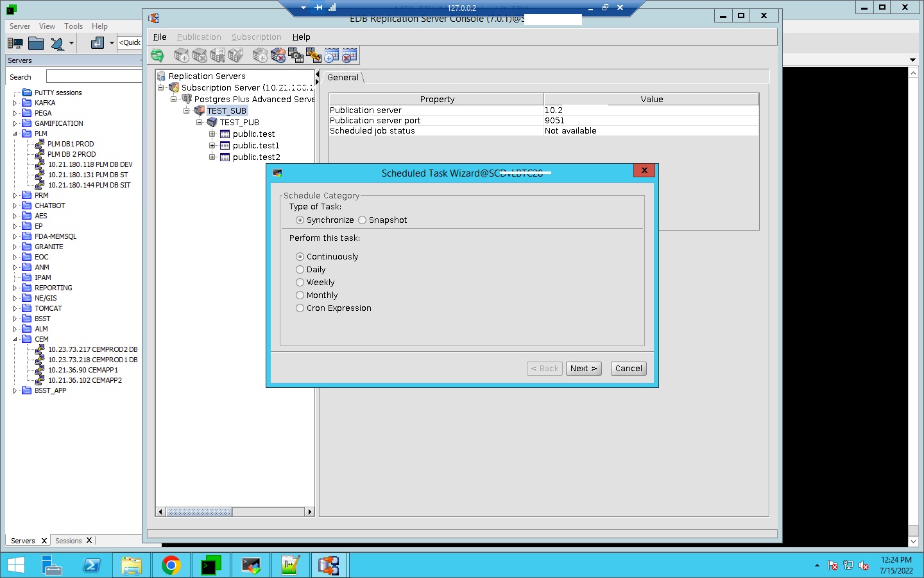Open Server Manager from the taskbar
Viewport: 924px width, 578px height.
pyautogui.click(x=52, y=565)
